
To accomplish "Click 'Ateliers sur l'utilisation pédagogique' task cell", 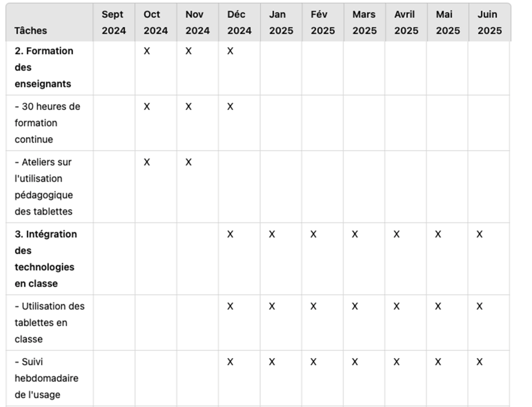I will 44,187.
